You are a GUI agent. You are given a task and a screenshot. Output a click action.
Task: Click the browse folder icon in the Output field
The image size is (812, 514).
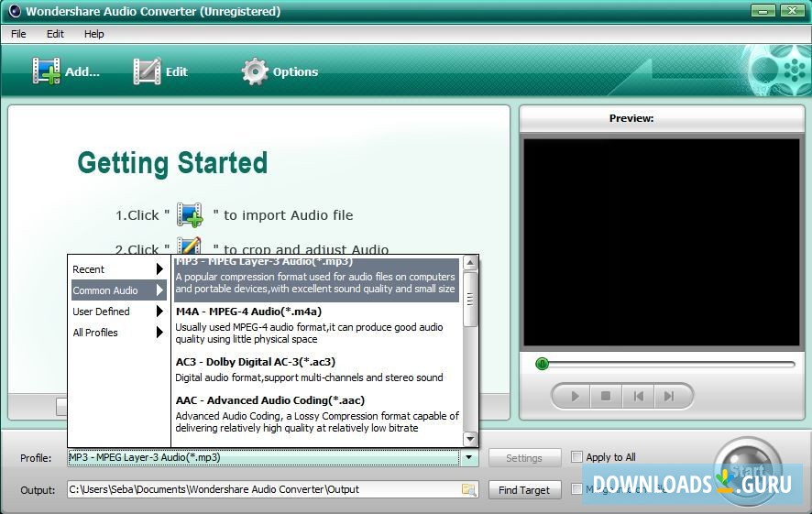click(x=468, y=489)
